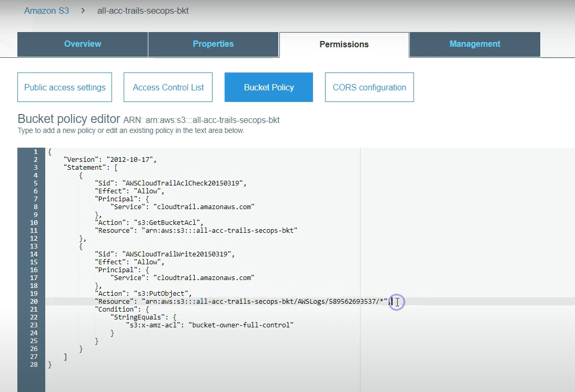The image size is (575, 392).
Task: Switch to the Management tab
Action: coord(475,44)
